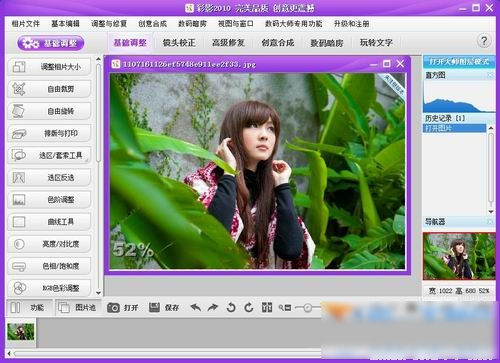Click the gear 基础调整 purple button
This screenshot has height=363, width=500.
click(x=50, y=43)
